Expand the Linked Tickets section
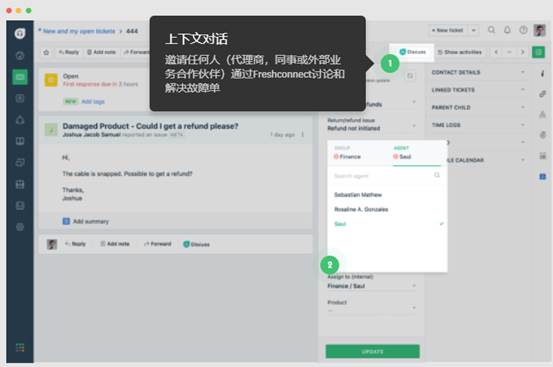Screen dimensions: 553x367 point(478,90)
